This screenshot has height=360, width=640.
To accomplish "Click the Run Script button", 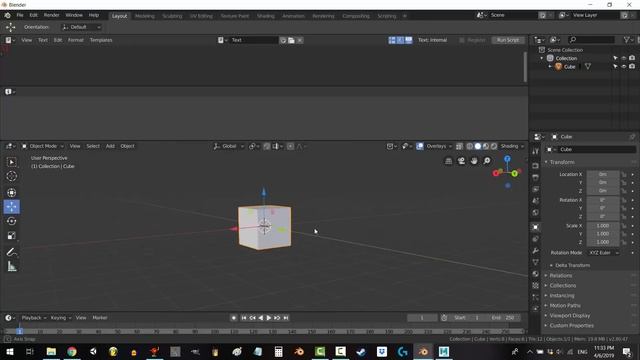I will (x=508, y=40).
